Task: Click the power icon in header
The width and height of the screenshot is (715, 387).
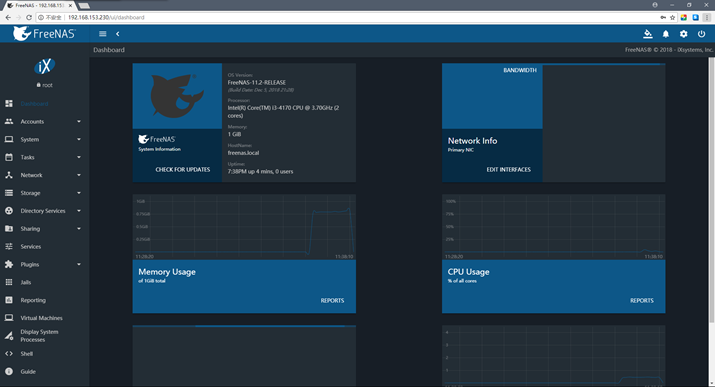Action: tap(701, 34)
